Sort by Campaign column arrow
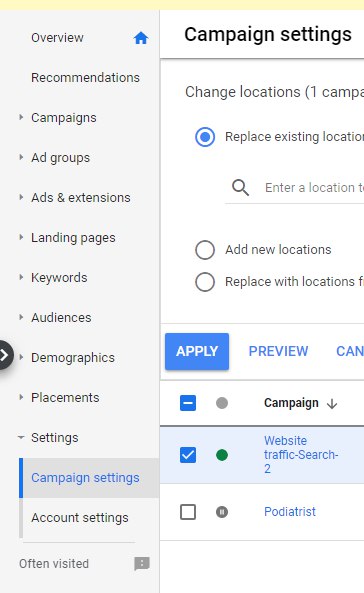 coord(332,404)
